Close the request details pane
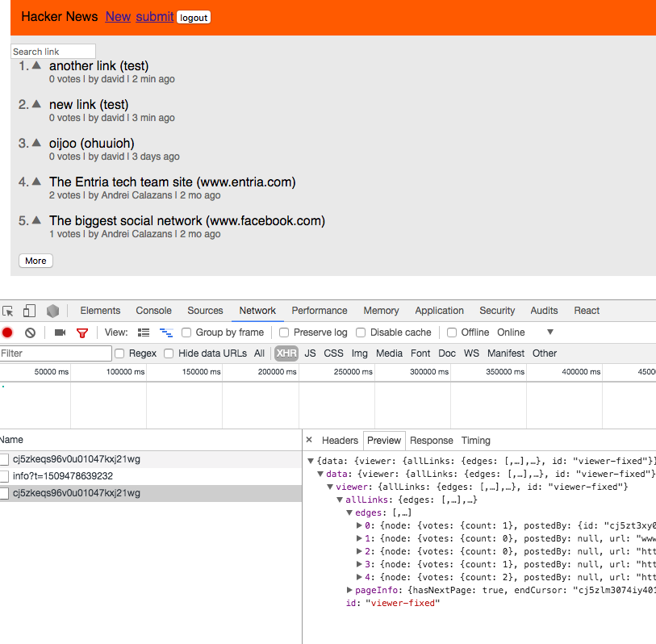This screenshot has width=656, height=644. point(309,440)
